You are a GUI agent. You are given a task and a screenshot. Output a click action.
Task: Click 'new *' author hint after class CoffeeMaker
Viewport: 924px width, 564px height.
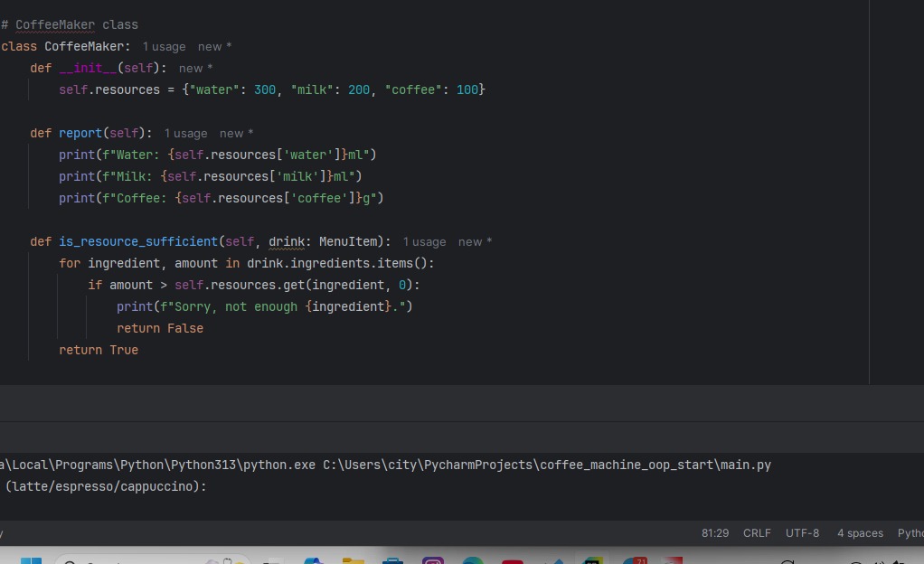coord(214,47)
